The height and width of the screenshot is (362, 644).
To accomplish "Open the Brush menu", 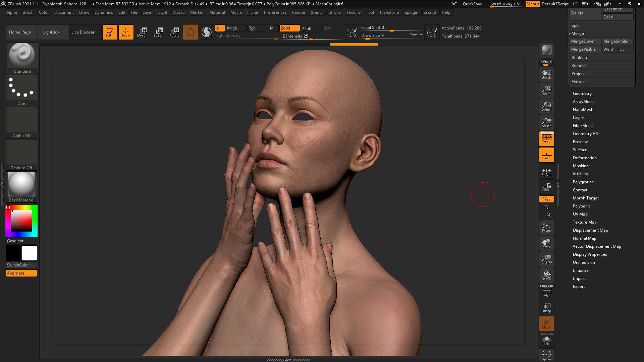I will coord(28,12).
